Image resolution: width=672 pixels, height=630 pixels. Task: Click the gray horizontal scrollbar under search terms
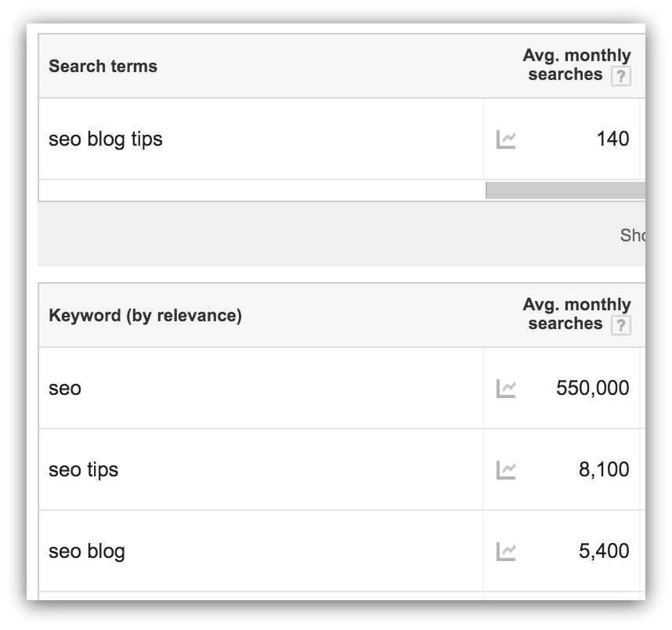pos(565,190)
